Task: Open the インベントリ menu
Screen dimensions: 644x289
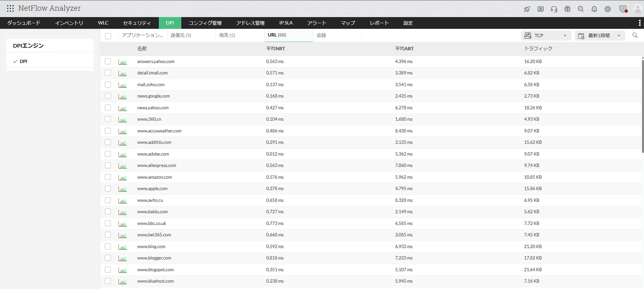Action: click(69, 23)
